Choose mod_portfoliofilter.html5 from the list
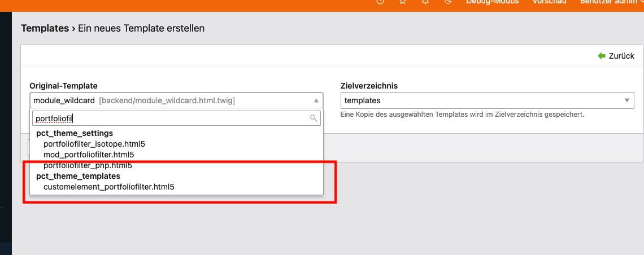Viewport: 644px width, 255px height. pos(89,154)
